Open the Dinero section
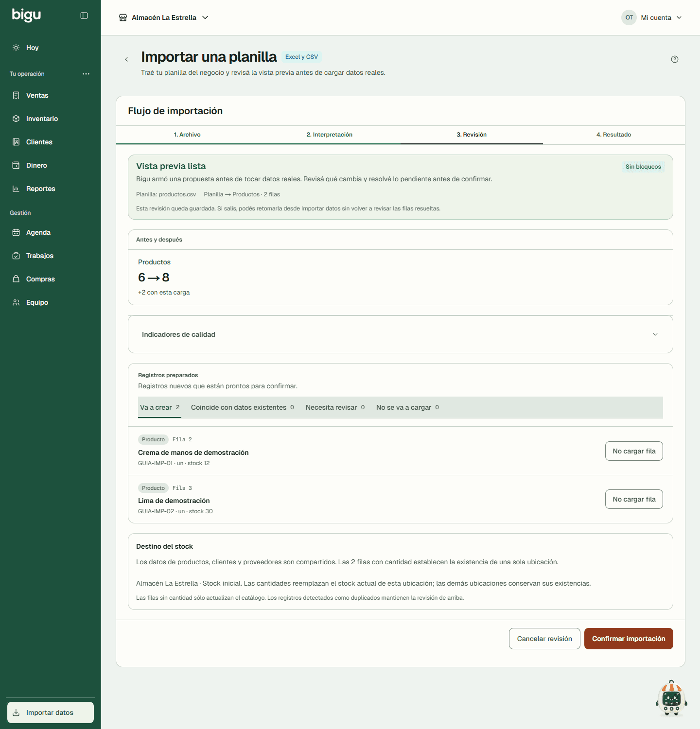 click(x=50, y=165)
